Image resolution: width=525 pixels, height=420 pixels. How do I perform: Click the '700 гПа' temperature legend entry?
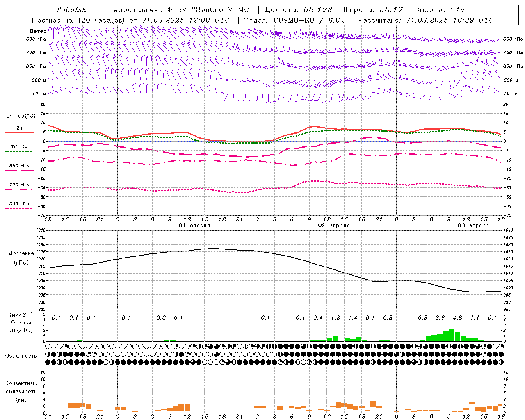19,185
